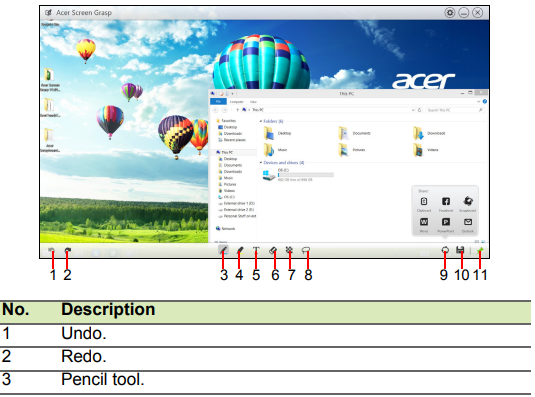Share capture to Clipboard
The width and height of the screenshot is (535, 397).
click(x=424, y=204)
